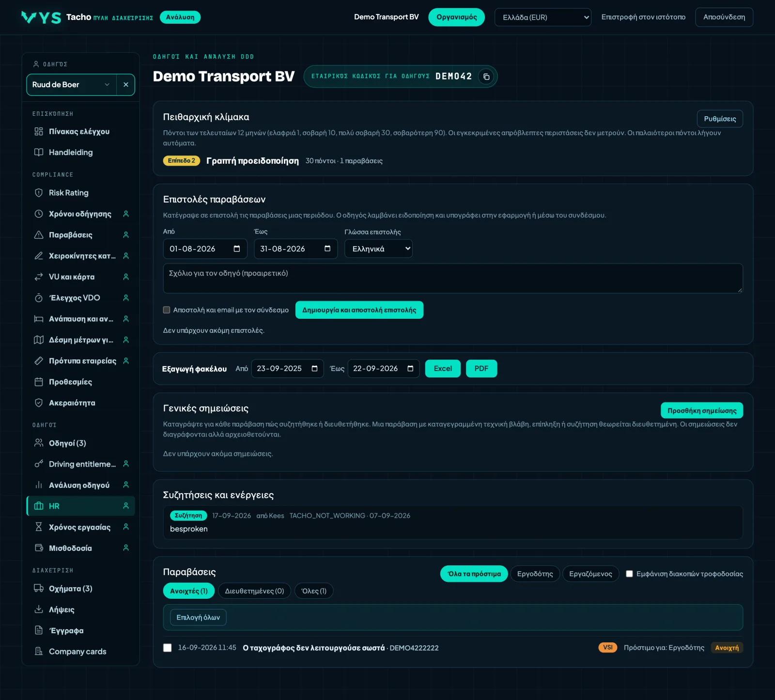
Task: Open the Χρόνος εργασίας hourglass icon
Action: [x=39, y=527]
